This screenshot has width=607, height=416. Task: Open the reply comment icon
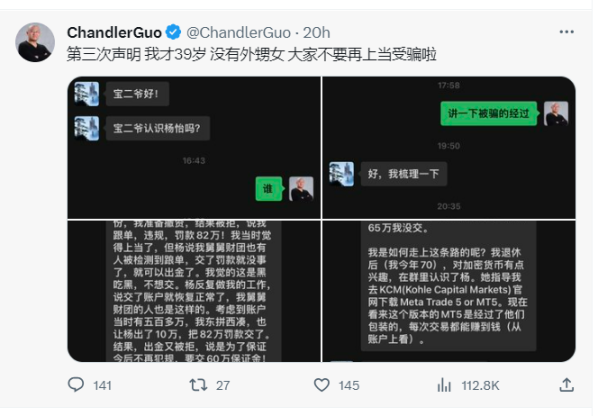pos(76,385)
